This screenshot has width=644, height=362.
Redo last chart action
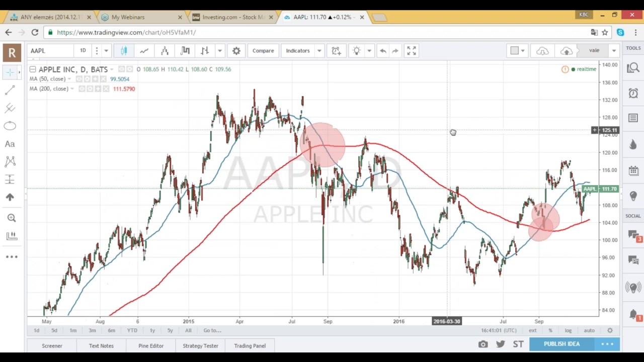click(395, 51)
